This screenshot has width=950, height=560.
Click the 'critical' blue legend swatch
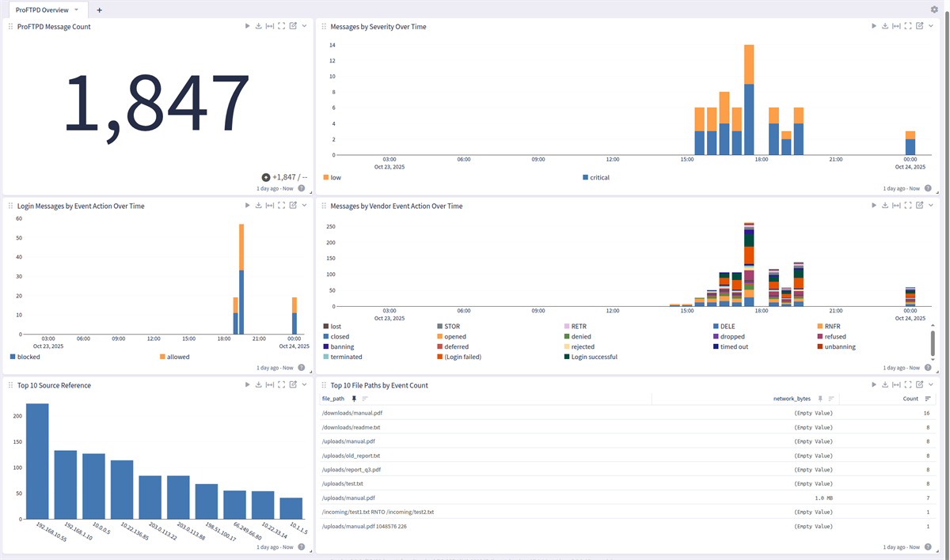(x=585, y=177)
